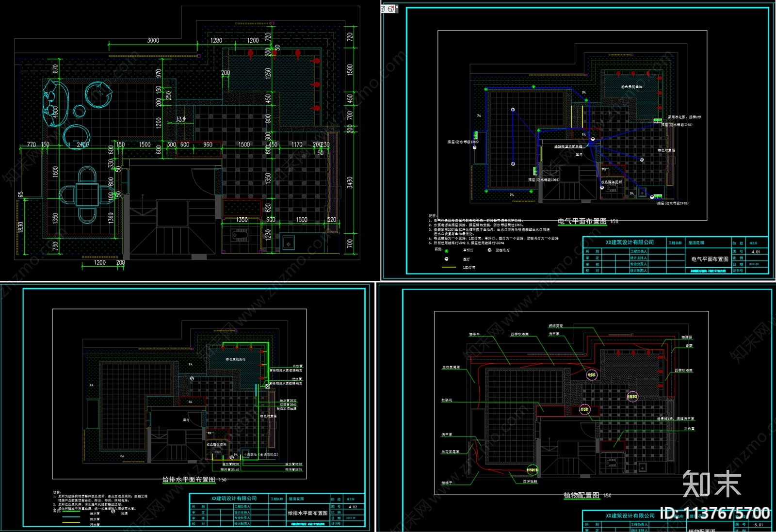Select the square sink symbol in dimension plan

[288, 243]
